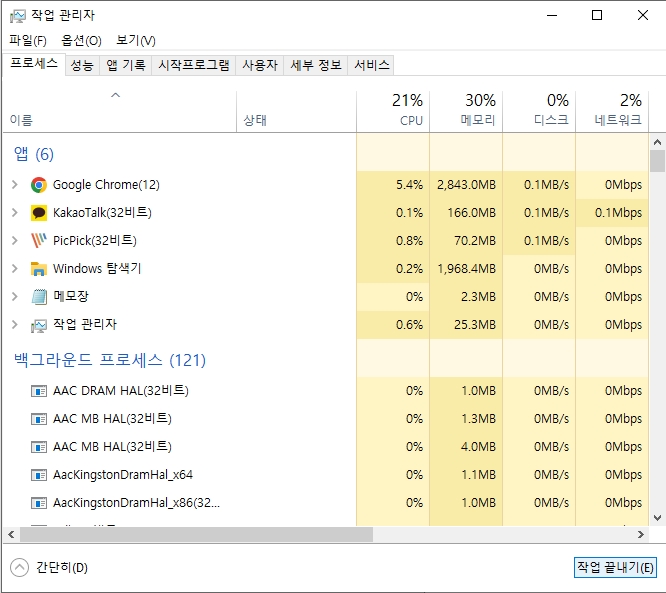
Task: Click the 간단히 collapse arrow icon
Action: pos(19,568)
